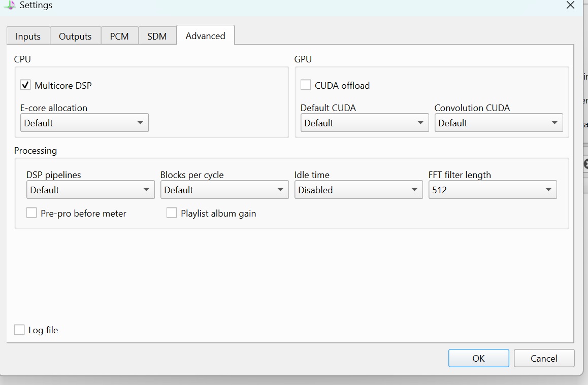Cancel the settings changes
This screenshot has height=385, width=588.
pos(544,358)
